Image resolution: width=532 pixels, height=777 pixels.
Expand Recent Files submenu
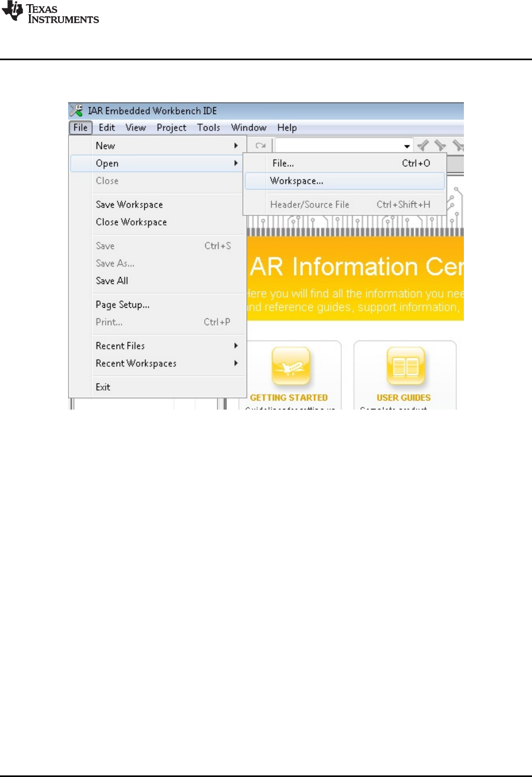tap(157, 346)
